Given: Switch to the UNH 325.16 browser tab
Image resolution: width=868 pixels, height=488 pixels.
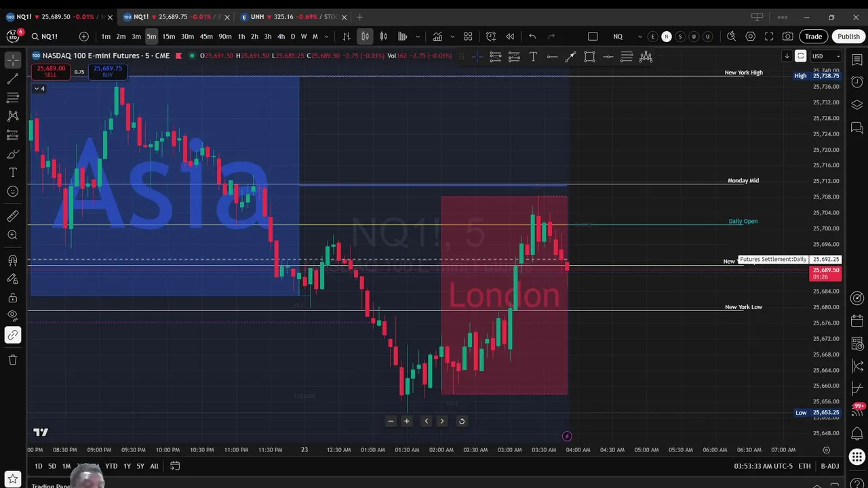Looking at the screenshot, I should point(295,17).
